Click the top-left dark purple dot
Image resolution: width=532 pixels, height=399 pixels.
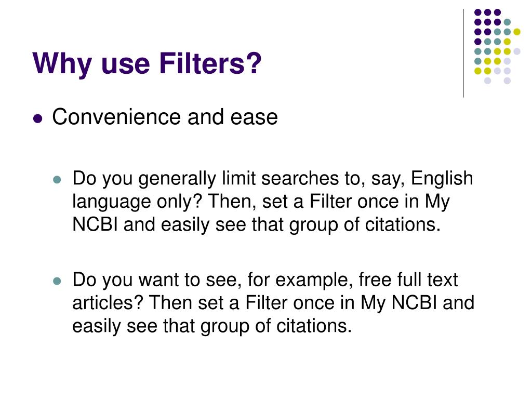pyautogui.click(x=478, y=12)
